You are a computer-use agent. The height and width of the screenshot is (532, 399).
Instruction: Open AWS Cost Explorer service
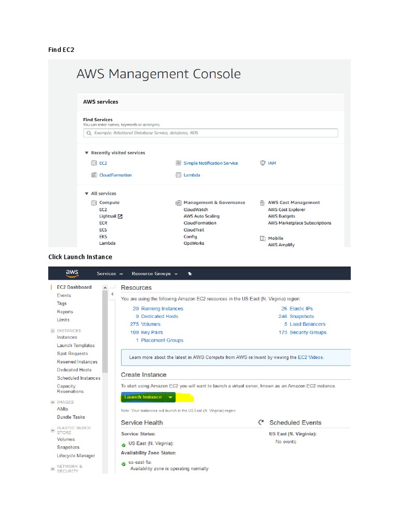287,210
